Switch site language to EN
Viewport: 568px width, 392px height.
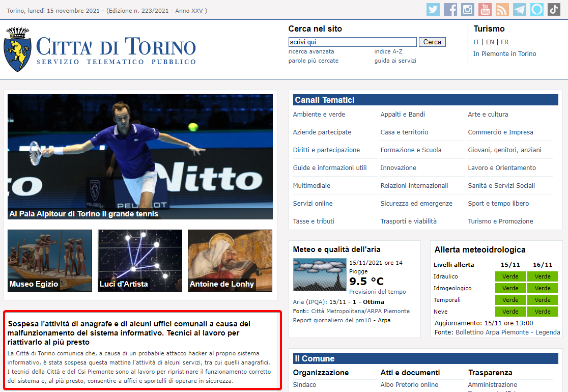[490, 42]
